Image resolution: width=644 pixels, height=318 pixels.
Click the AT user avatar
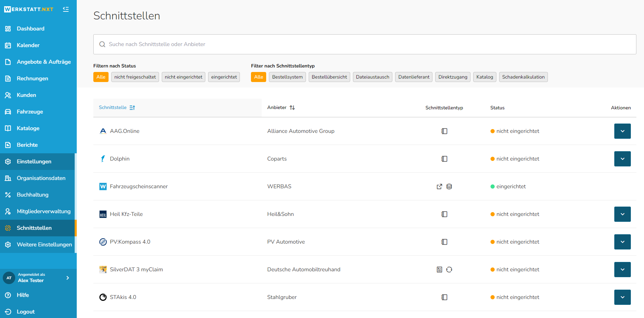(9, 278)
